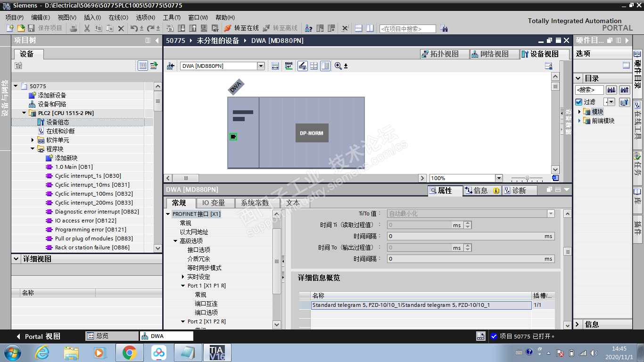
Task: Click the New project icon in toolbar
Action: coord(10,28)
